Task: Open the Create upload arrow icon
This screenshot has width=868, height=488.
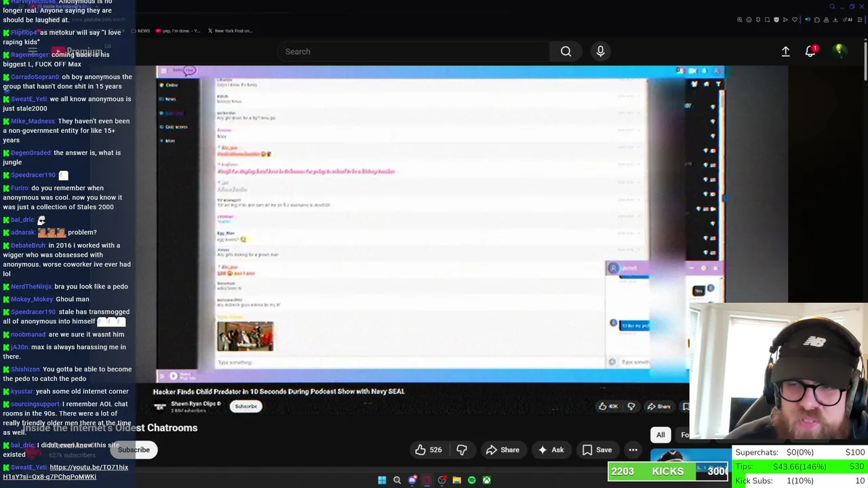Action: pos(785,52)
